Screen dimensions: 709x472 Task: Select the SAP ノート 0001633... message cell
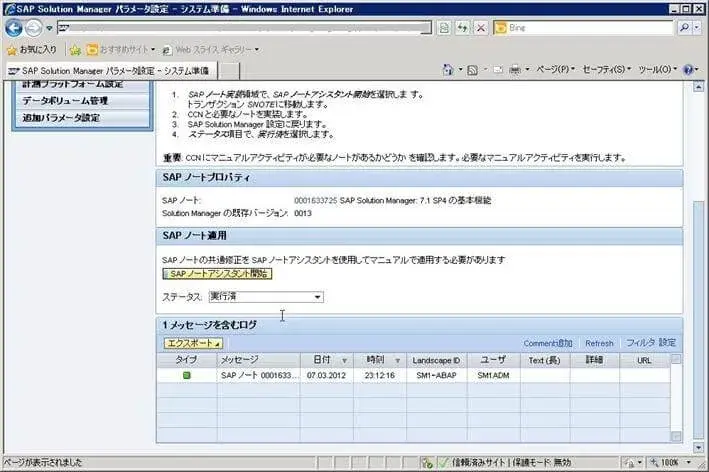[259, 375]
